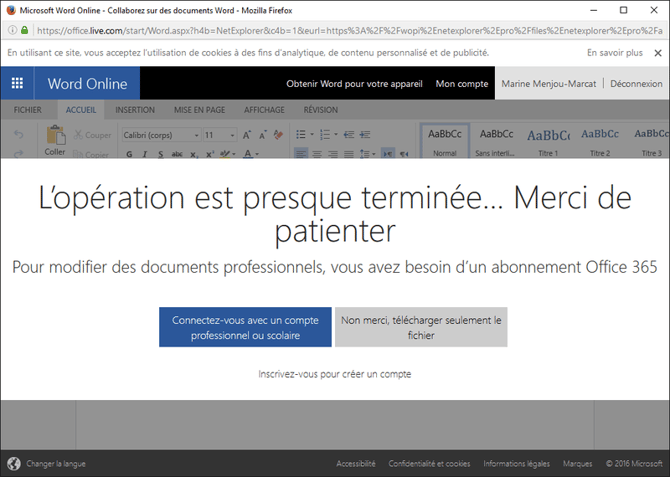Viewport: 670px width, 477px height.
Task: Open the Marques footer link
Action: (577, 464)
